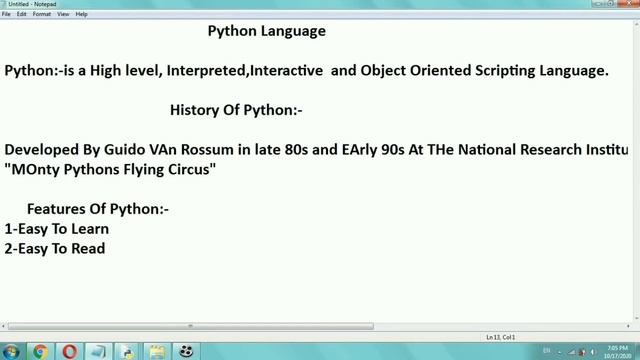Click the Show Desktop strip beside the clock
The image size is (640, 360).
(637, 351)
